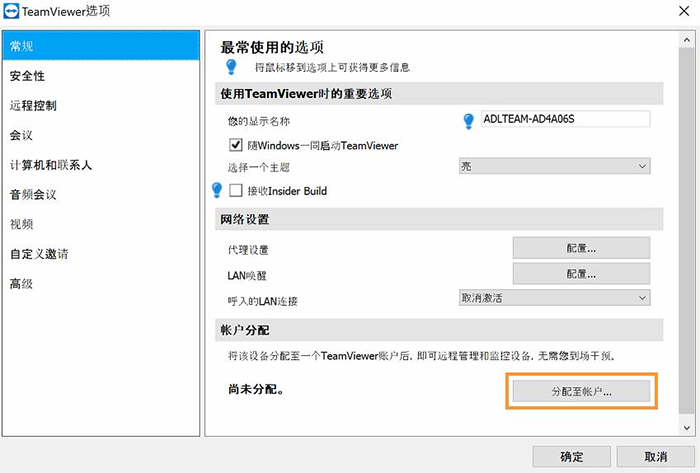Image resolution: width=700 pixels, height=473 pixels.
Task: Click 配置... button for LAN唤醒
Action: [581, 274]
